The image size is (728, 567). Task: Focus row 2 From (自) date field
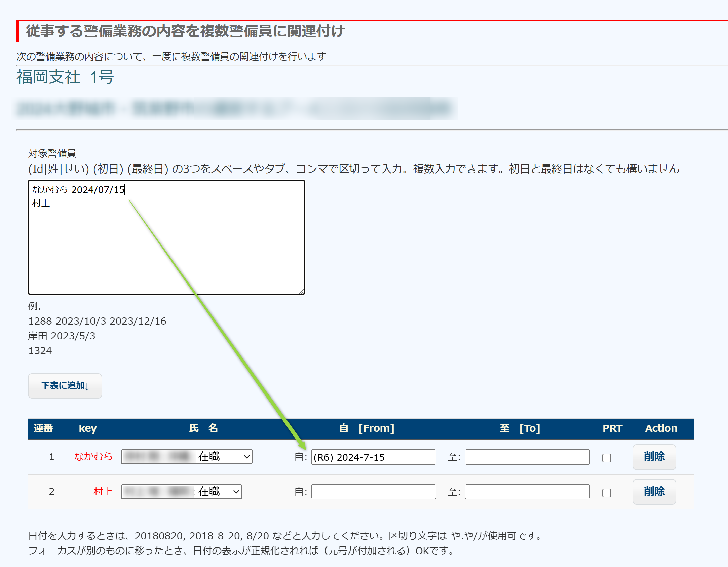373,492
